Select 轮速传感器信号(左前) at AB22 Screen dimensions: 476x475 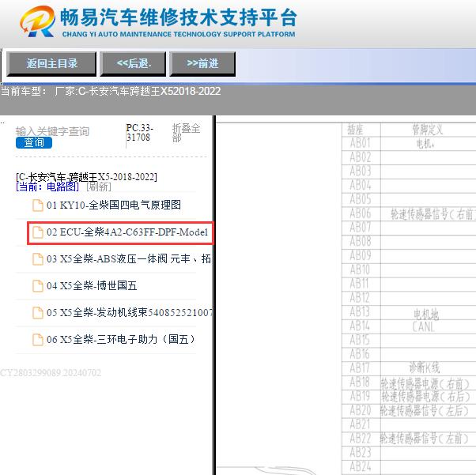(x=428, y=439)
